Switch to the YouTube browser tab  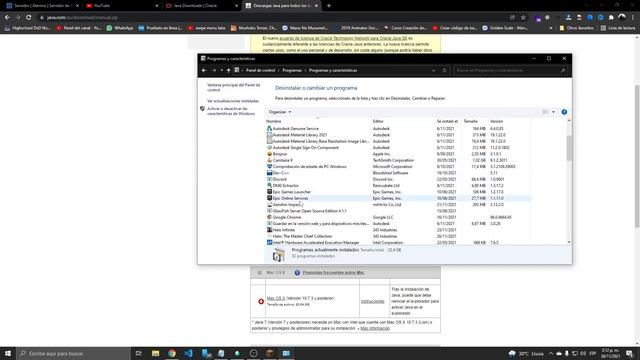pos(121,6)
